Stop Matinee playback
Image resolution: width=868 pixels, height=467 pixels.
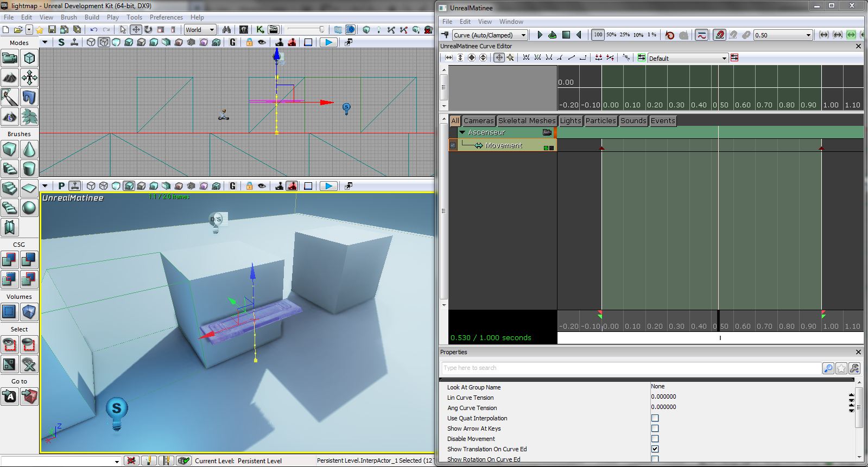coord(566,35)
